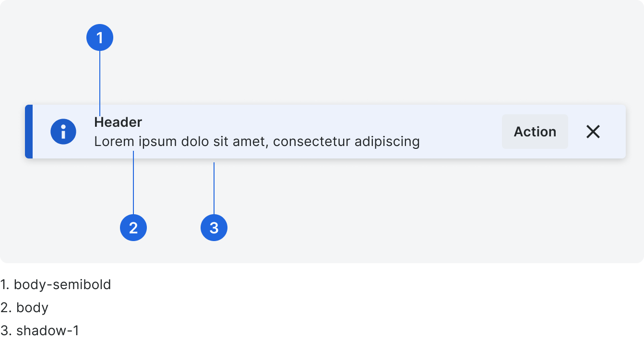Click the "Header" title text

pyautogui.click(x=118, y=122)
